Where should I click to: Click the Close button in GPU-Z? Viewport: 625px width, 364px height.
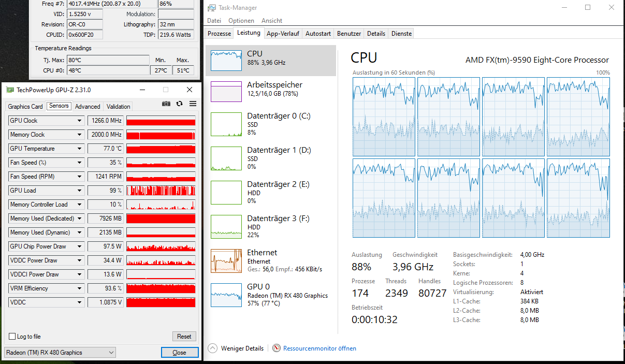tap(179, 353)
